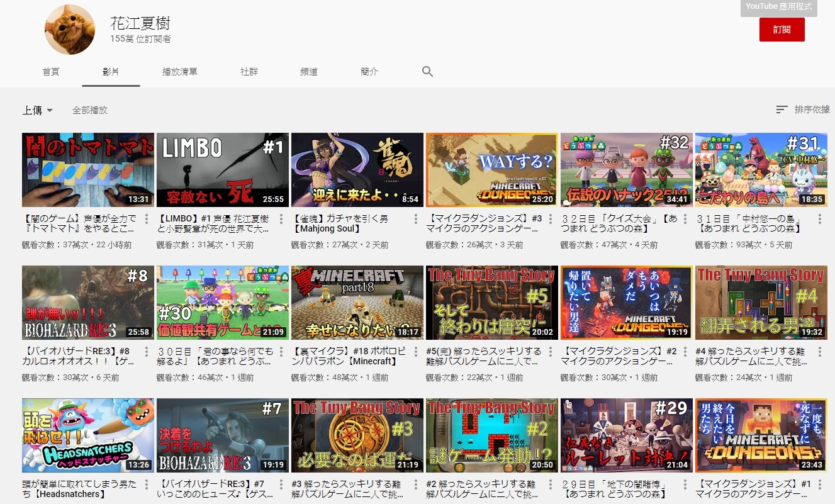Play the 闇のトマトマト video thumbnail
Image resolution: width=835 pixels, height=504 pixels.
(x=88, y=170)
